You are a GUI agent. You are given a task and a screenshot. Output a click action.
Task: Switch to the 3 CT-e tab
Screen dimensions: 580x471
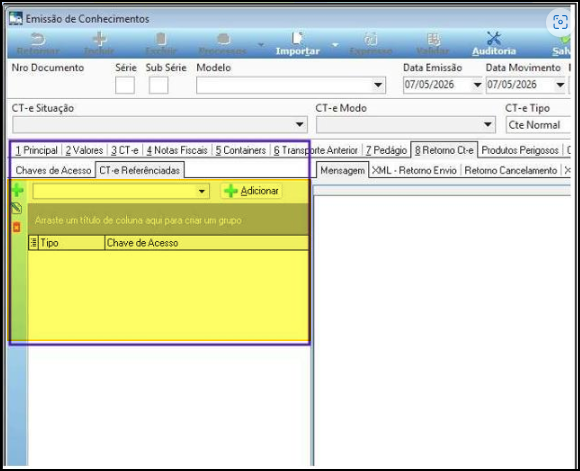click(x=125, y=150)
